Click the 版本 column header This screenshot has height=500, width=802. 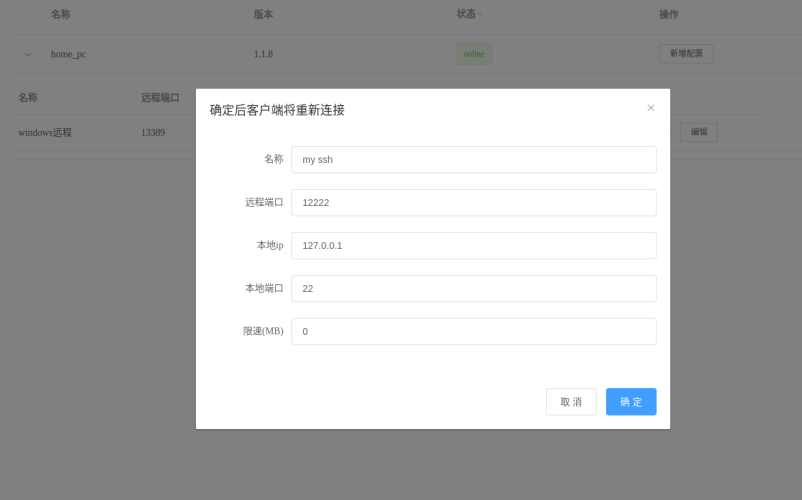click(263, 14)
